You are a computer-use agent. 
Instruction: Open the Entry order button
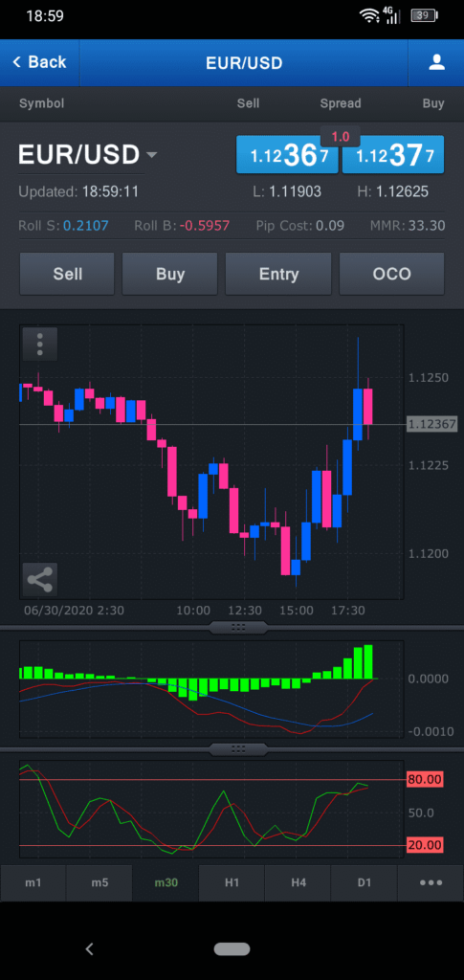coord(278,274)
